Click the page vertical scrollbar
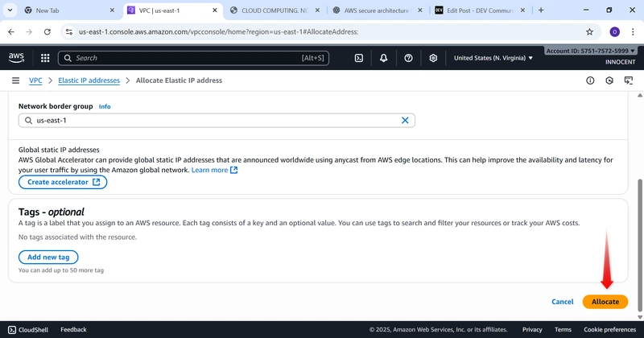644x338 pixels. tap(639, 245)
